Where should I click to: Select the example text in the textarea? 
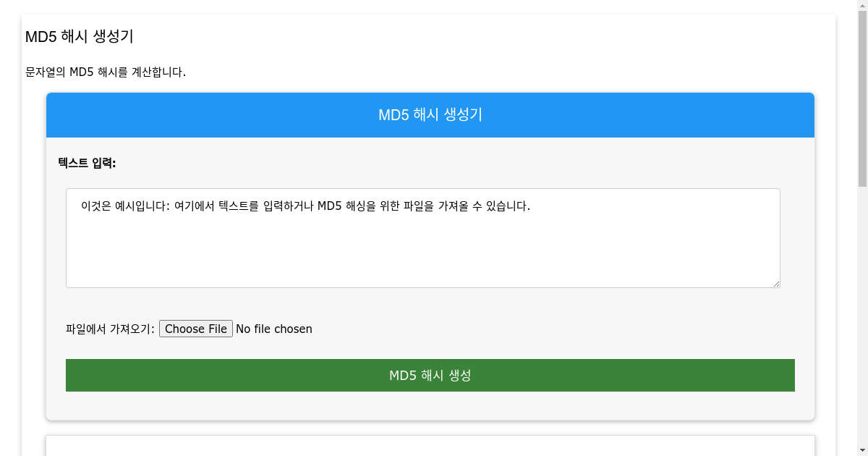tap(304, 206)
